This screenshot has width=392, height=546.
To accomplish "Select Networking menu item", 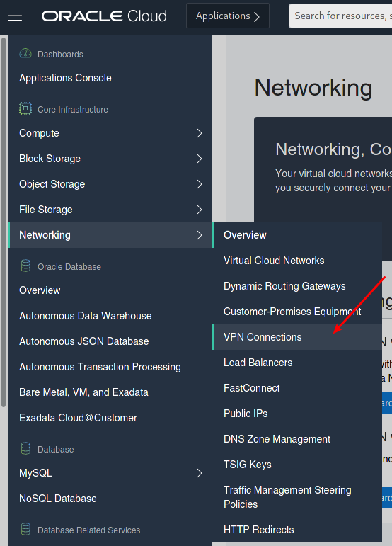I will 110,235.
